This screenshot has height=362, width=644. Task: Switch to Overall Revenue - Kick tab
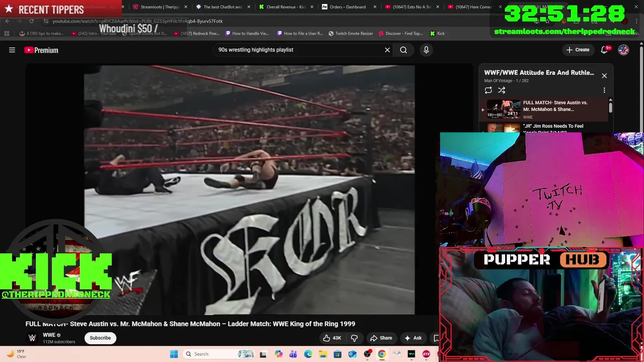[282, 7]
